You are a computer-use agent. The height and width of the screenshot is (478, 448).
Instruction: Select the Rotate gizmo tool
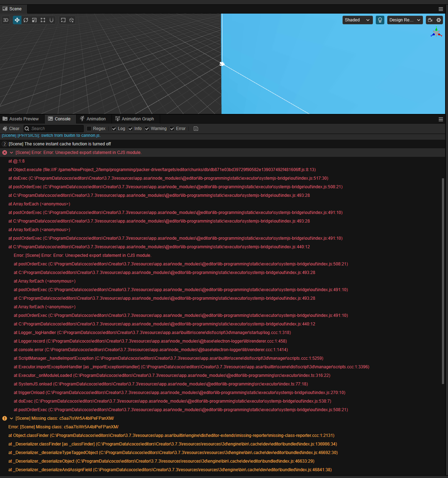point(26,20)
